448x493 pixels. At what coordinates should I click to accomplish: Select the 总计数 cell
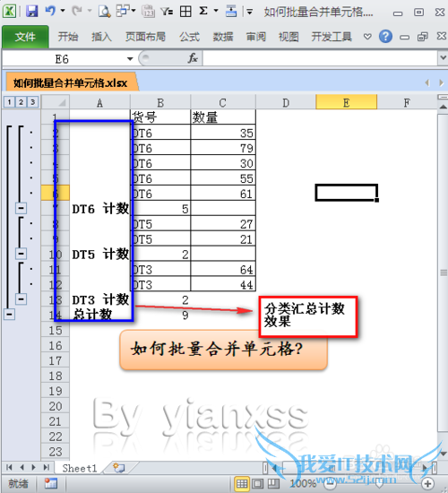(x=100, y=314)
